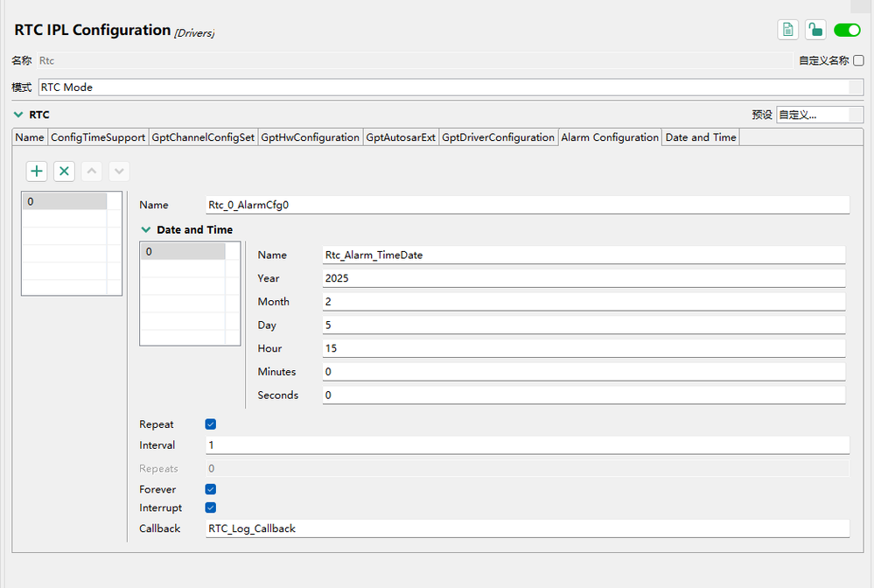The height and width of the screenshot is (588, 874).
Task: Uncheck the Interrupt checkbox
Action: click(211, 507)
